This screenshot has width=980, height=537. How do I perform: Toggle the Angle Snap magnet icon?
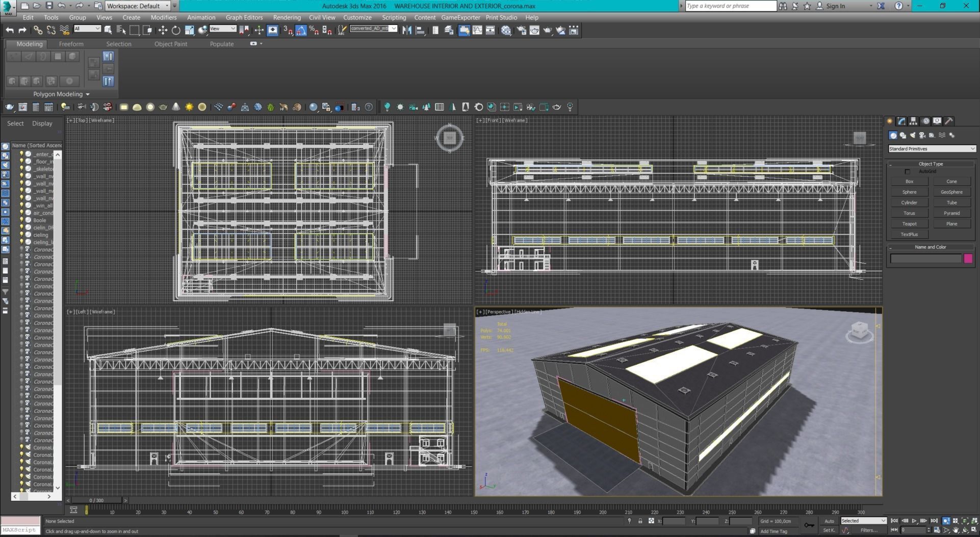click(x=301, y=31)
